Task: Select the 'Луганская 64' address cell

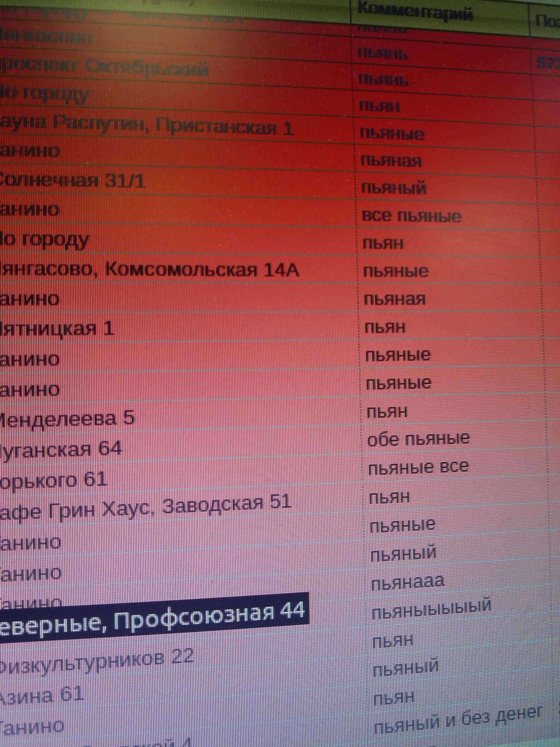Action: point(61,449)
